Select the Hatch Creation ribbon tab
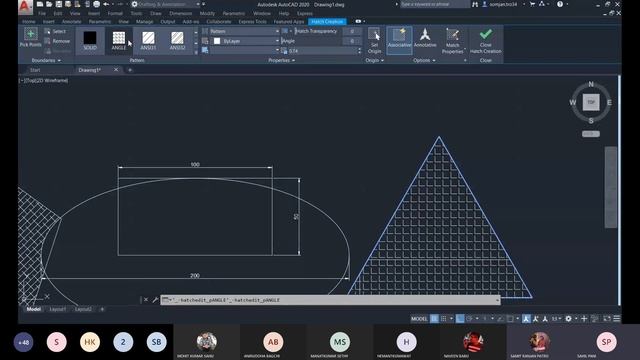Image resolution: width=640 pixels, height=360 pixels. pos(327,22)
